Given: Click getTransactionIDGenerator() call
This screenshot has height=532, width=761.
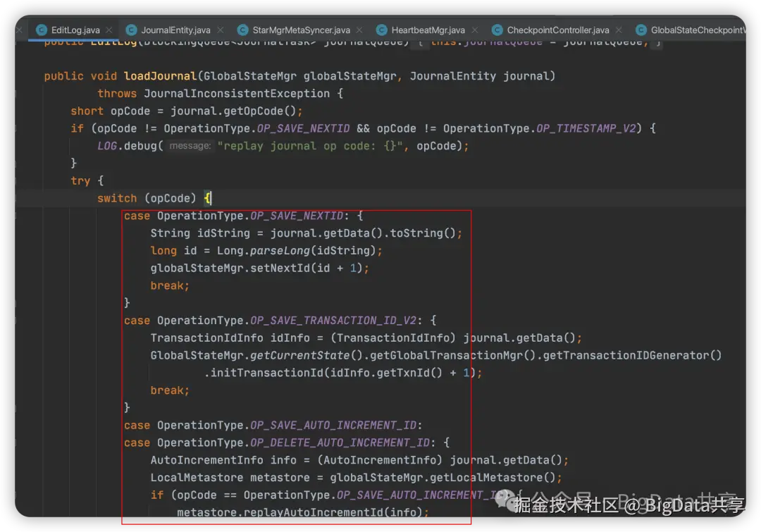Looking at the screenshot, I should coord(632,356).
